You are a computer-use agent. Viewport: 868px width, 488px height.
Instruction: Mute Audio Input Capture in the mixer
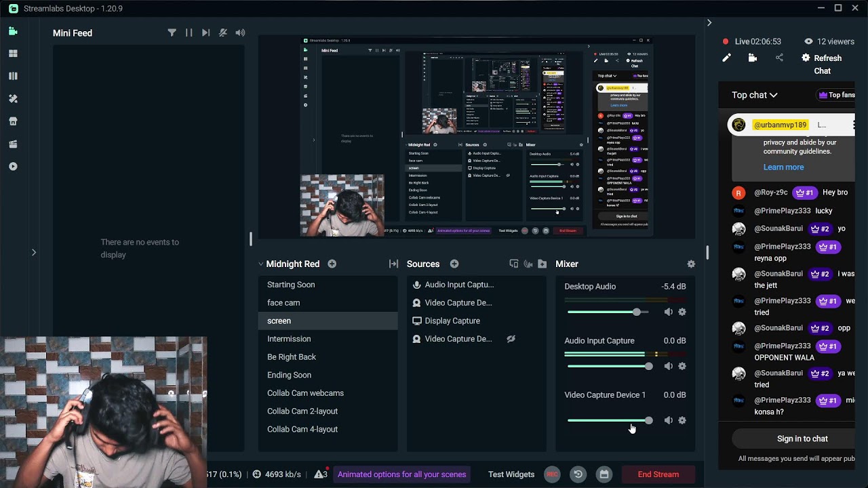tap(668, 366)
